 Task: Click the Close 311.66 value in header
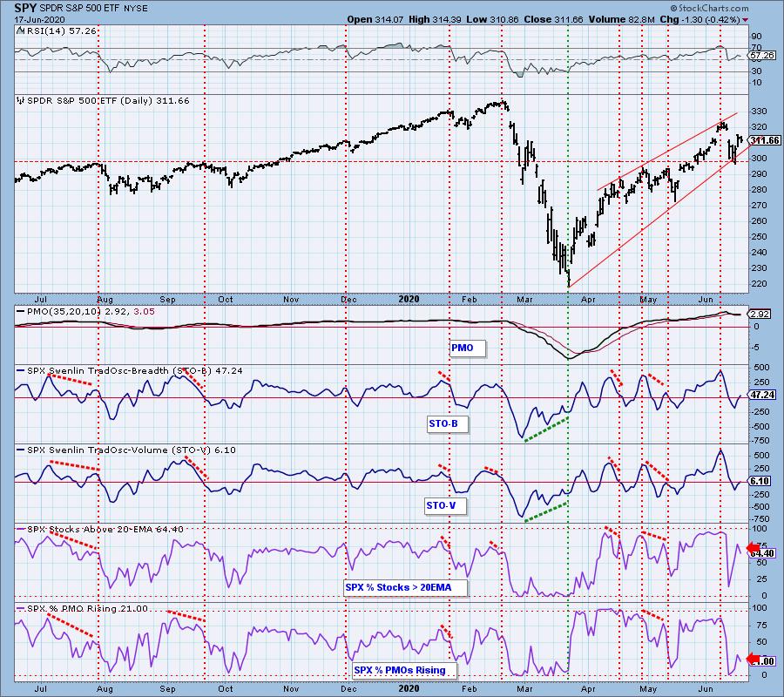pyautogui.click(x=553, y=19)
